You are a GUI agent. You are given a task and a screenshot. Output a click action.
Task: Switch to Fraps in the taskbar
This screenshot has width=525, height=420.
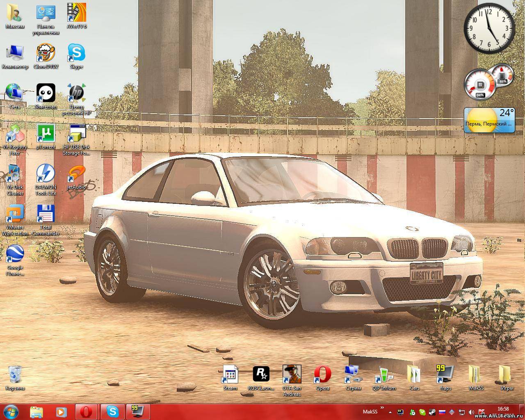(x=138, y=412)
